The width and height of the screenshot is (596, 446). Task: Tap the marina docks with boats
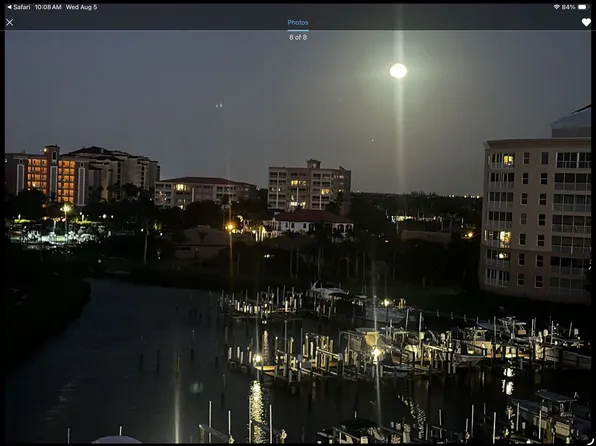(x=399, y=342)
